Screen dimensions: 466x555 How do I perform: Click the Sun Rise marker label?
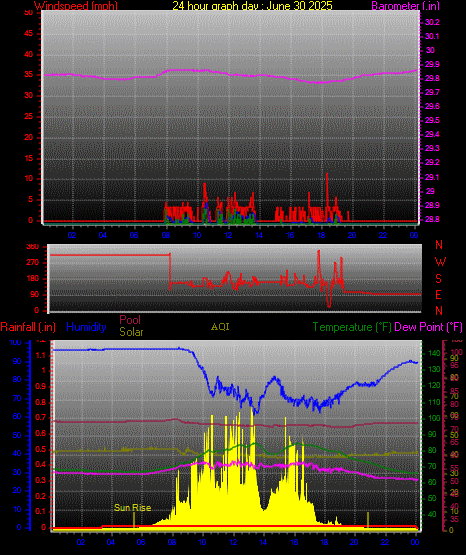click(x=132, y=508)
